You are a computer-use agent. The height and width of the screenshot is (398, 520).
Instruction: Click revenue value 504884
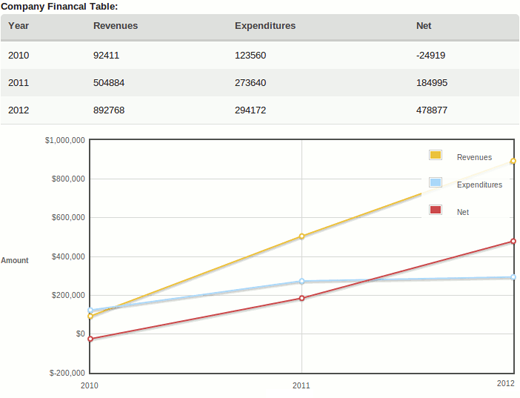click(109, 83)
